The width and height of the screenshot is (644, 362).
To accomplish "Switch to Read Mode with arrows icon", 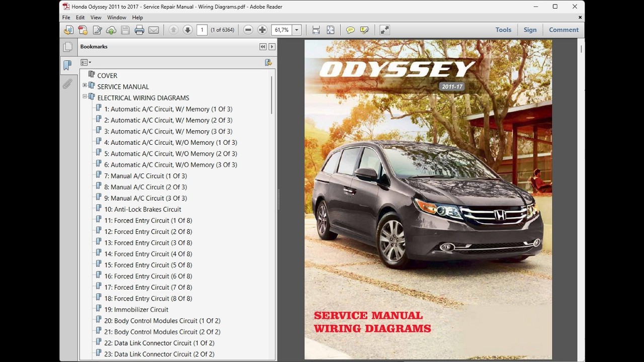I will (x=384, y=30).
